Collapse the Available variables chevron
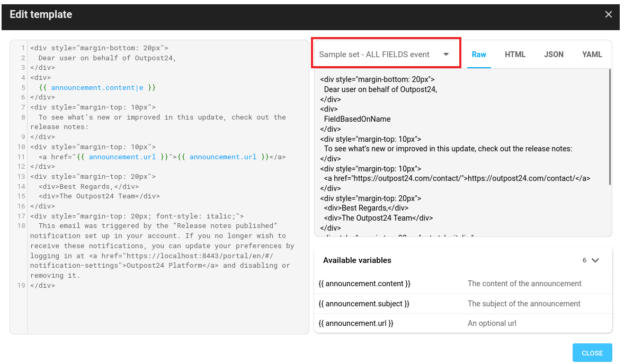624x364 pixels. pos(595,260)
